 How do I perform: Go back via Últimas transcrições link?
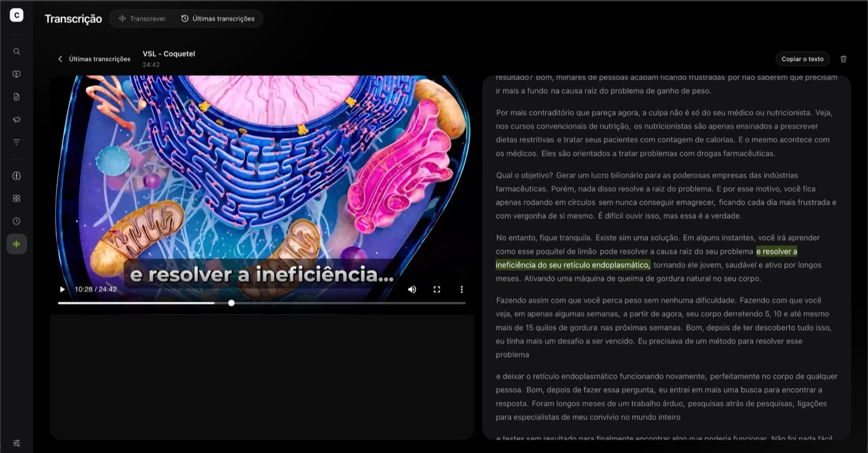coord(99,59)
